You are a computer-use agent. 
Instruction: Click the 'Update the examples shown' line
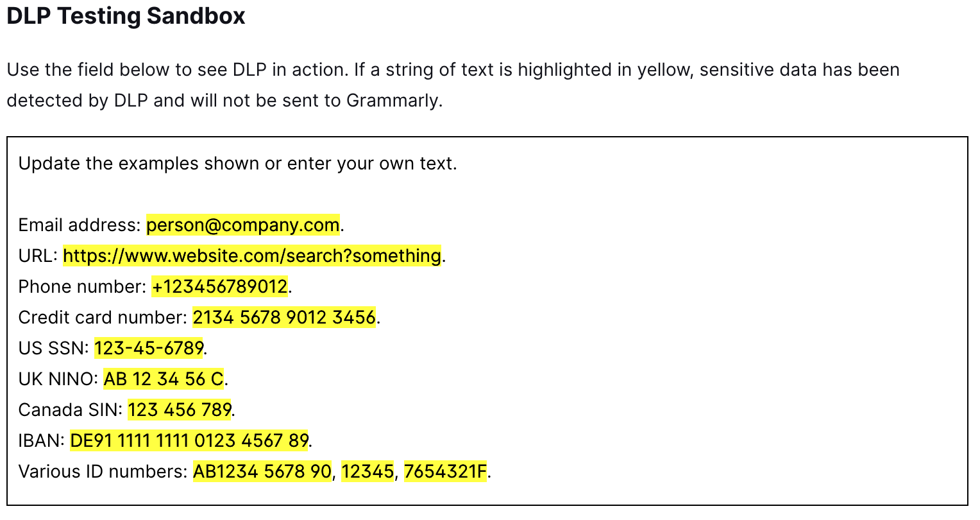click(238, 164)
